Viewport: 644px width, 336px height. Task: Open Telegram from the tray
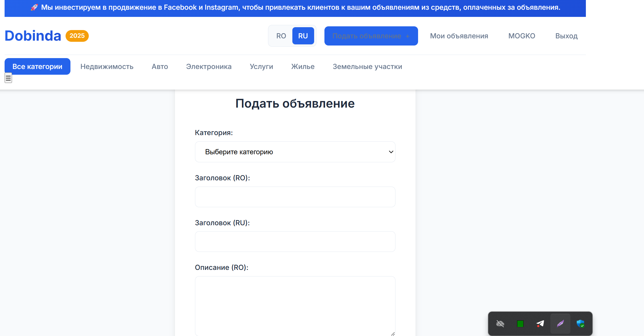(540, 324)
